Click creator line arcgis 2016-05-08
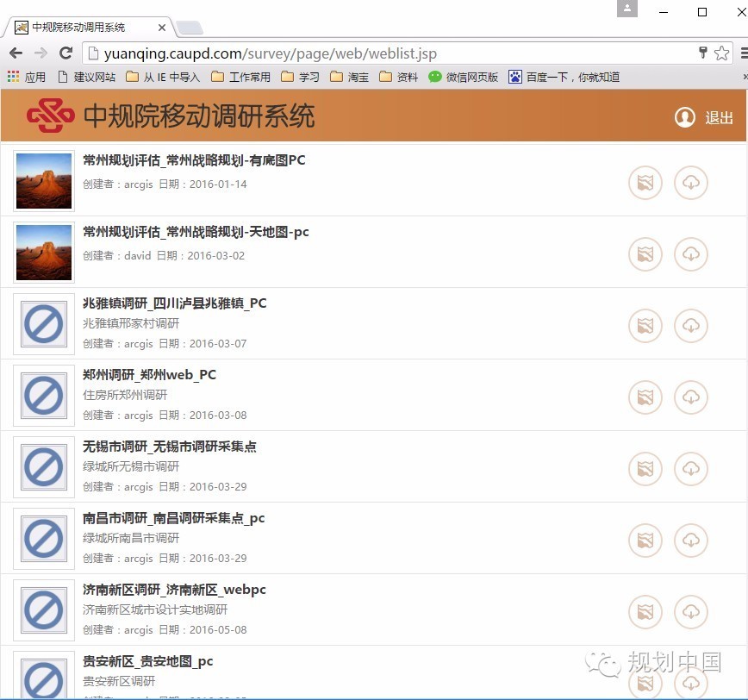The height and width of the screenshot is (700, 748). tap(165, 630)
